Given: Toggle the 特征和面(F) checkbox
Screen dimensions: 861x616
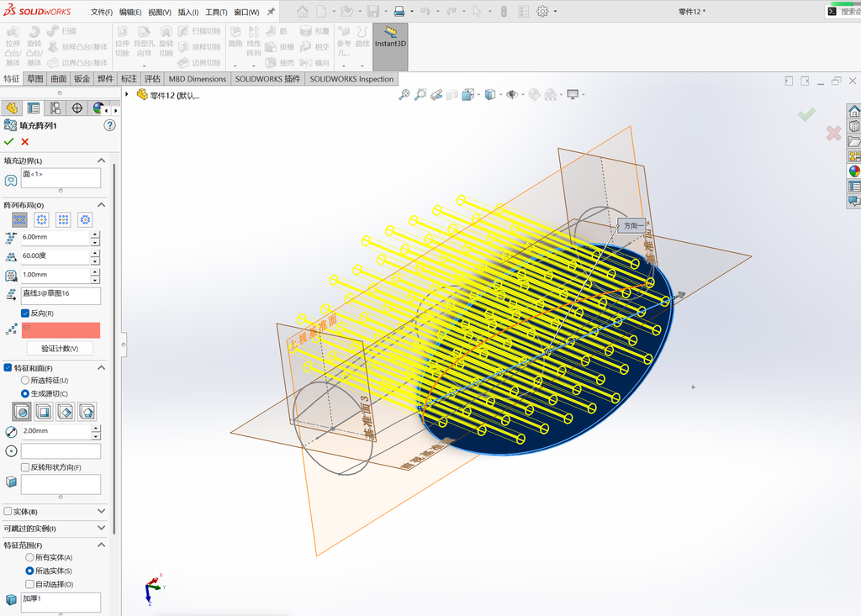Looking at the screenshot, I should pyautogui.click(x=8, y=368).
